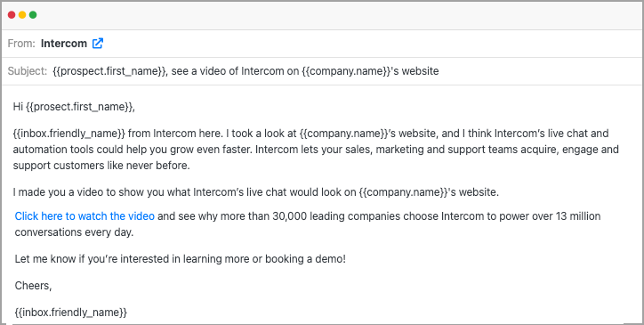Click into the Subject line text
The image size is (644, 325).
point(246,71)
